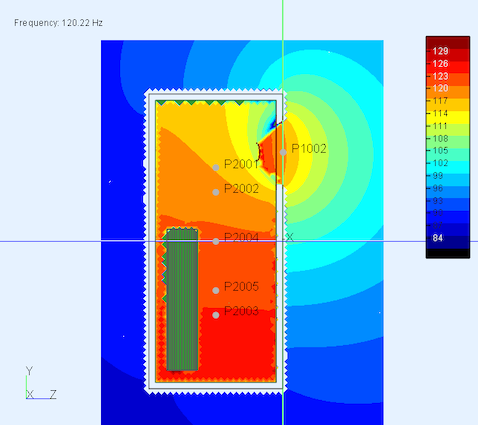Viewport: 478px width, 425px height.
Task: Click the 129 dB legend swatch
Action: [x=448, y=55]
